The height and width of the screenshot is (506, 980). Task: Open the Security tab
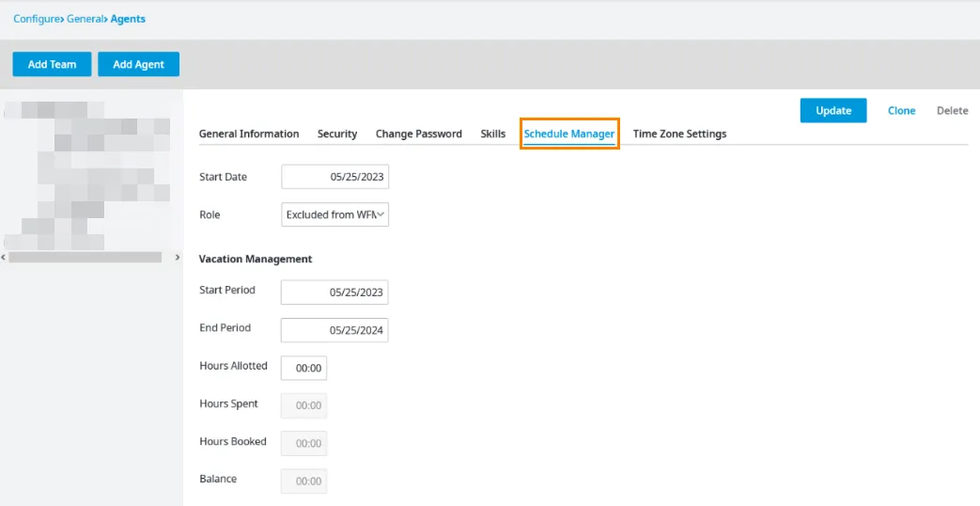click(x=337, y=134)
